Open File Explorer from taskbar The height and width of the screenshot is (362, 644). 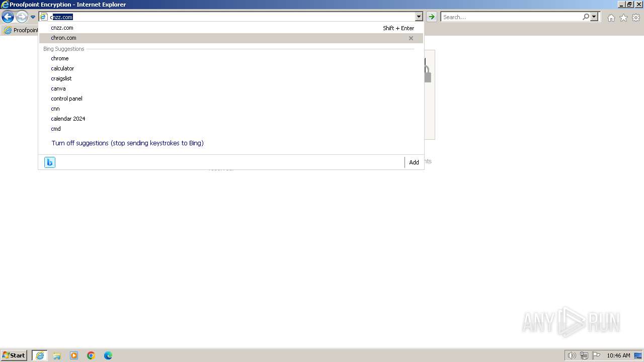[57, 355]
